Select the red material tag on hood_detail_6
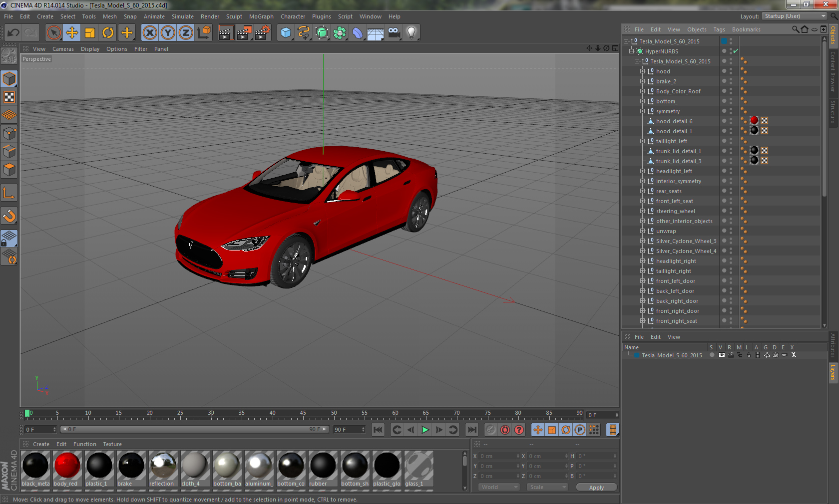The width and height of the screenshot is (839, 504). (x=754, y=121)
